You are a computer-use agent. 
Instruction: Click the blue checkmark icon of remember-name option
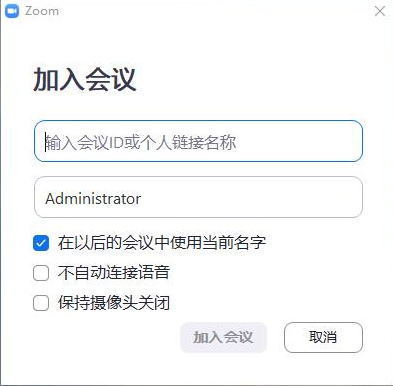[x=41, y=243]
